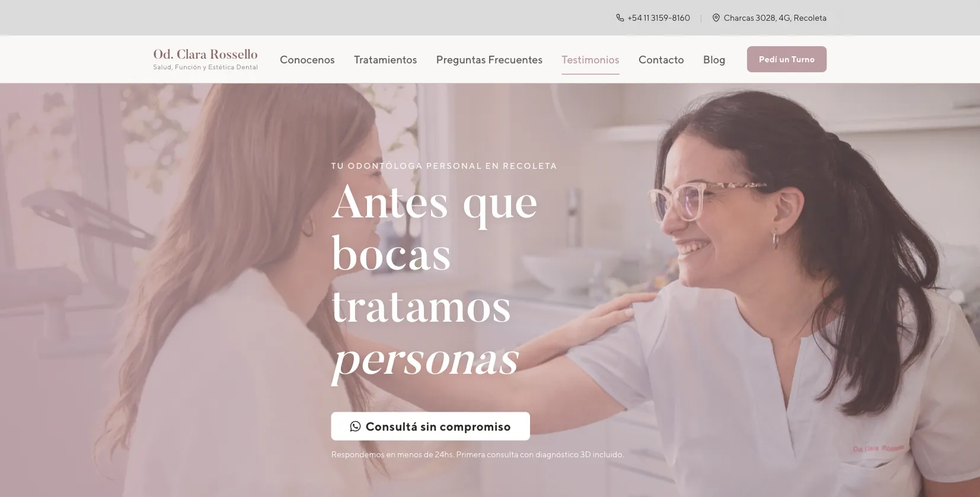The width and height of the screenshot is (980, 497).
Task: Open the Contacto page
Action: point(661,60)
